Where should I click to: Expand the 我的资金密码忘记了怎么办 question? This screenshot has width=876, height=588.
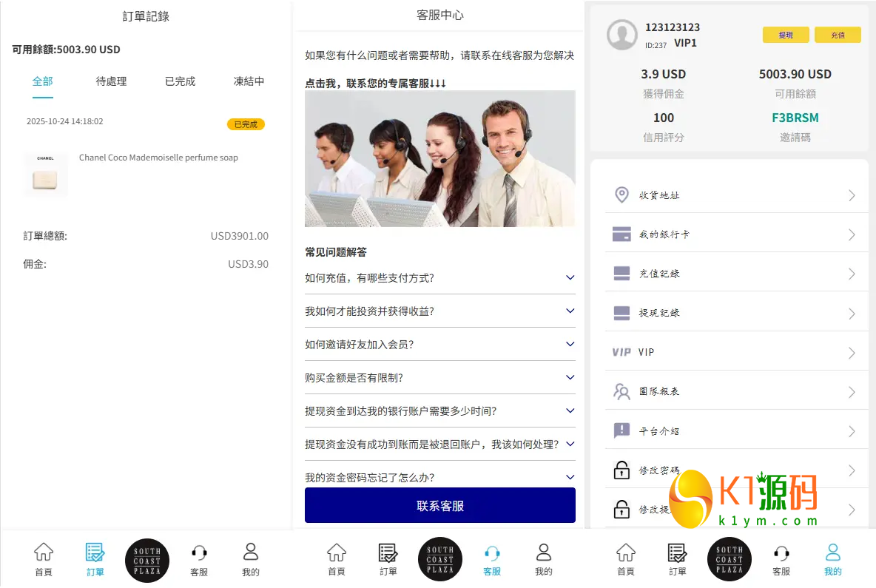click(x=440, y=476)
